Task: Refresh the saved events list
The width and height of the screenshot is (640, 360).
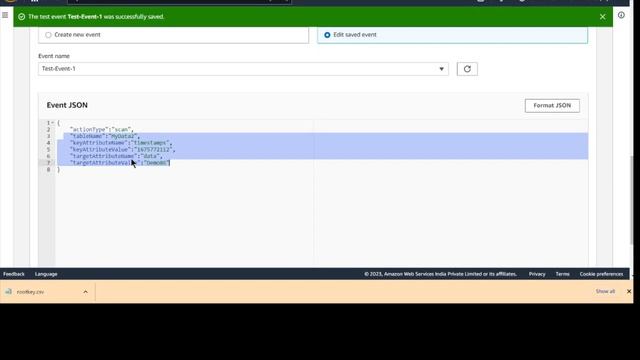Action: click(x=467, y=69)
